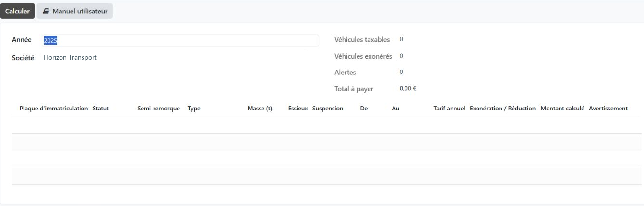The image size is (644, 206).
Task: Sort by Plaque d'immatriculation column
Action: [x=54, y=109]
